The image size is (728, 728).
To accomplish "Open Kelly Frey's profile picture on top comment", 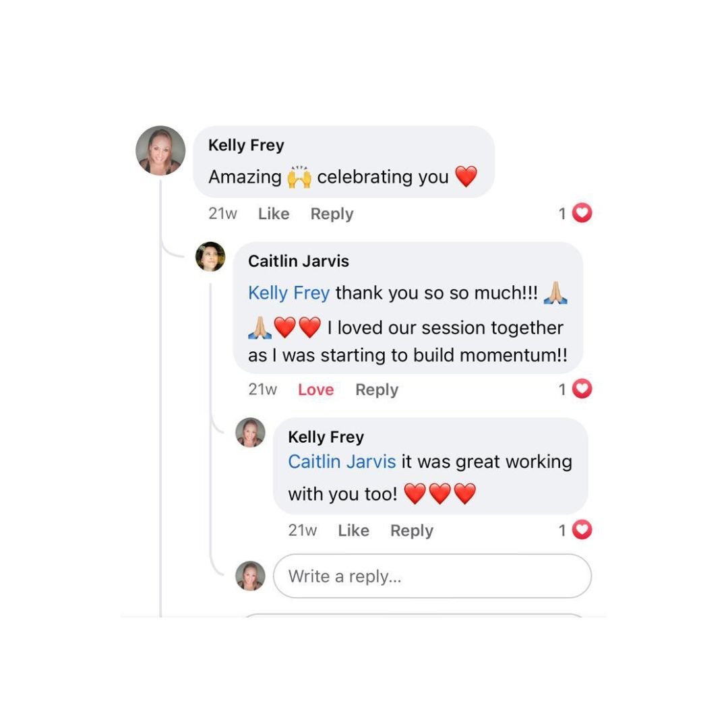I will (x=160, y=150).
